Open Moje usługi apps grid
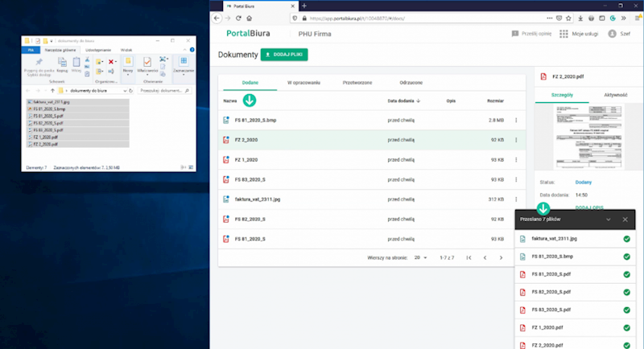Screen dimensions: 644x349 coord(579,34)
